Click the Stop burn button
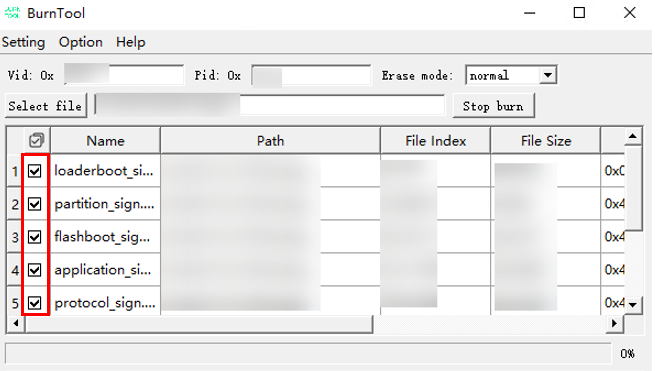This screenshot has width=655, height=371. (x=493, y=106)
